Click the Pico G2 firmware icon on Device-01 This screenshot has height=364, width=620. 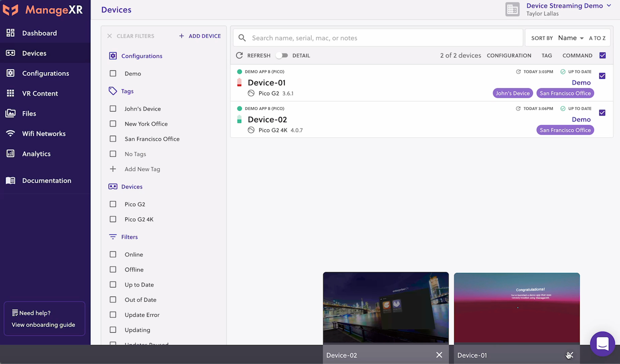pos(251,93)
